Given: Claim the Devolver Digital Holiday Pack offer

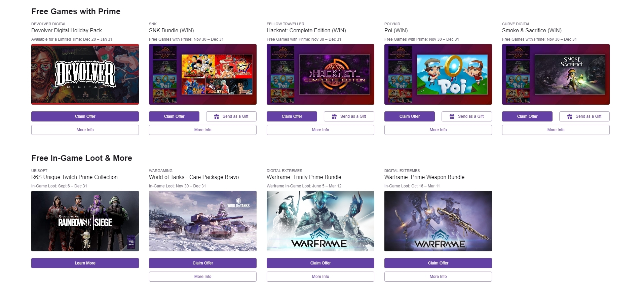Looking at the screenshot, I should (x=85, y=116).
